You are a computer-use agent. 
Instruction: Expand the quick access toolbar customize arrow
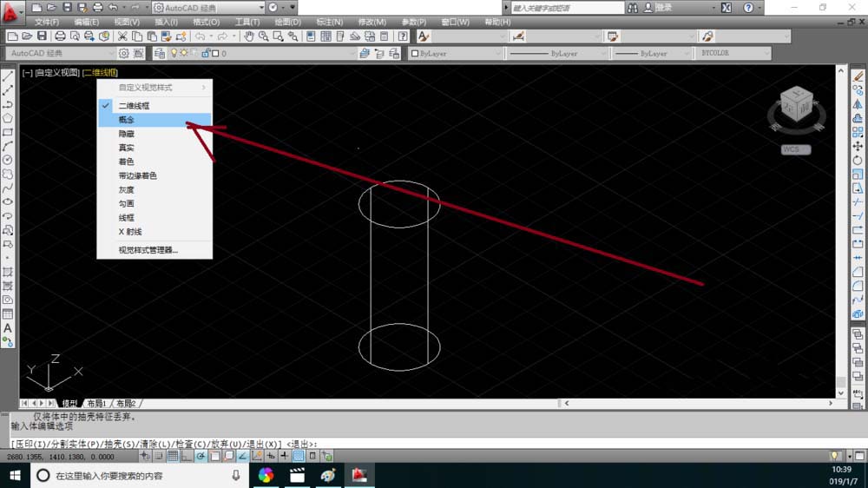(293, 8)
